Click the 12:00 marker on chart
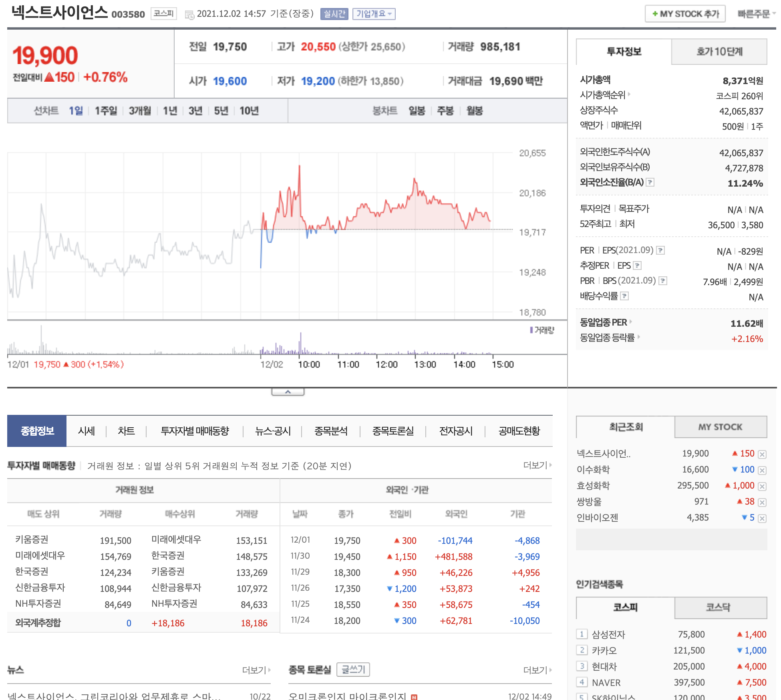Screen dimensions: 781x700 coord(386,364)
